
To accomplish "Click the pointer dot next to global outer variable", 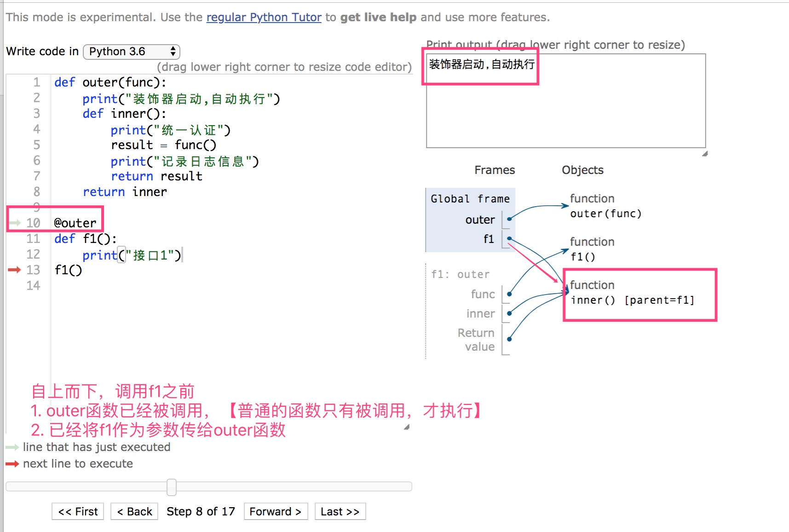I will tap(509, 219).
